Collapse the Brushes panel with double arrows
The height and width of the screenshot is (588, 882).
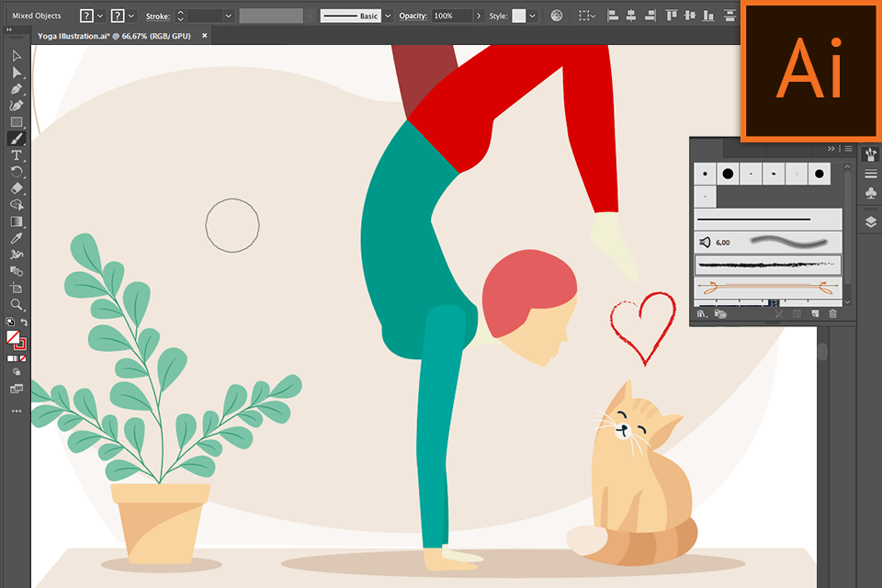pos(831,148)
